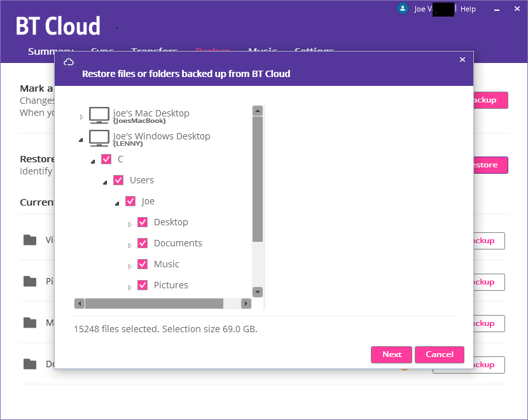The image size is (528, 420).
Task: Expand Joe's Mac Desktop tree node
Action: click(x=81, y=117)
